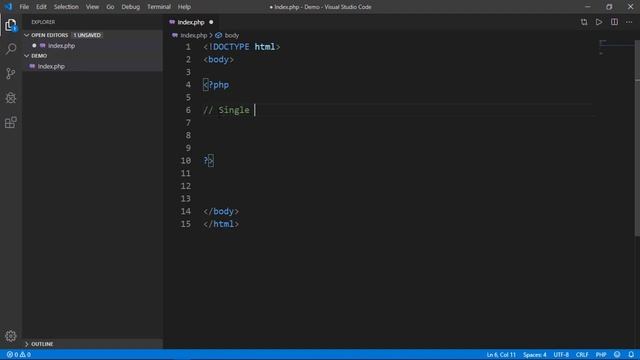640x360 pixels.
Task: Split the editor right
Action: click(x=614, y=22)
